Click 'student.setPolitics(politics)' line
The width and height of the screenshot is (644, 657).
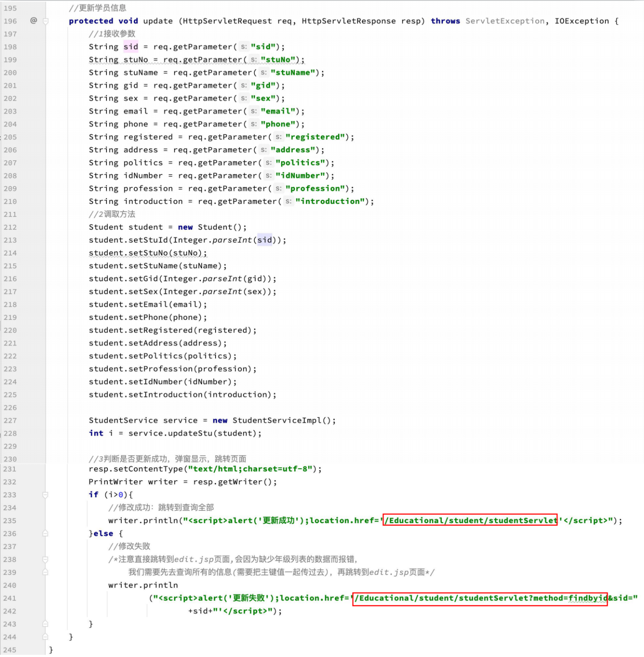coord(163,356)
